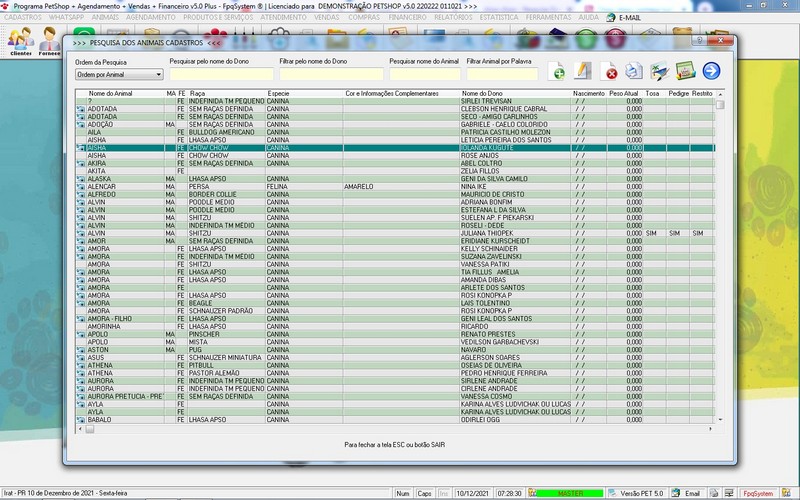Viewport: 800px width, 500px height.
Task: Click the icon right of FpqSystem in status bar
Action: (786, 493)
